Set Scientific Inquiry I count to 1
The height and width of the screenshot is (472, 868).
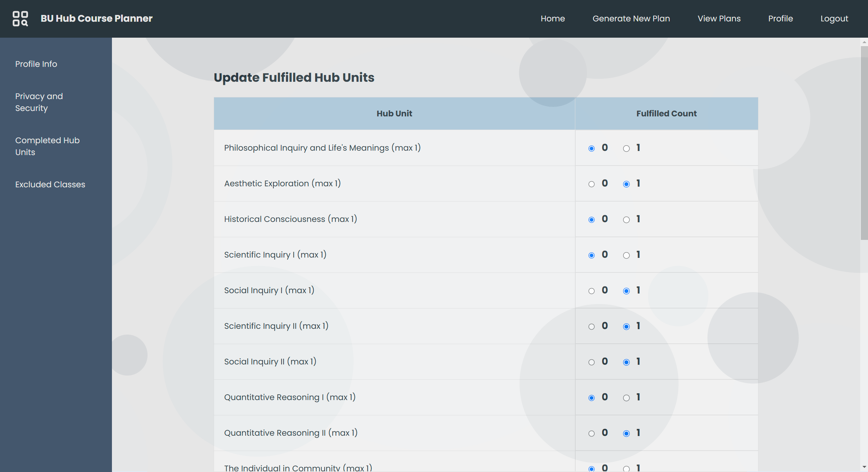pos(626,255)
